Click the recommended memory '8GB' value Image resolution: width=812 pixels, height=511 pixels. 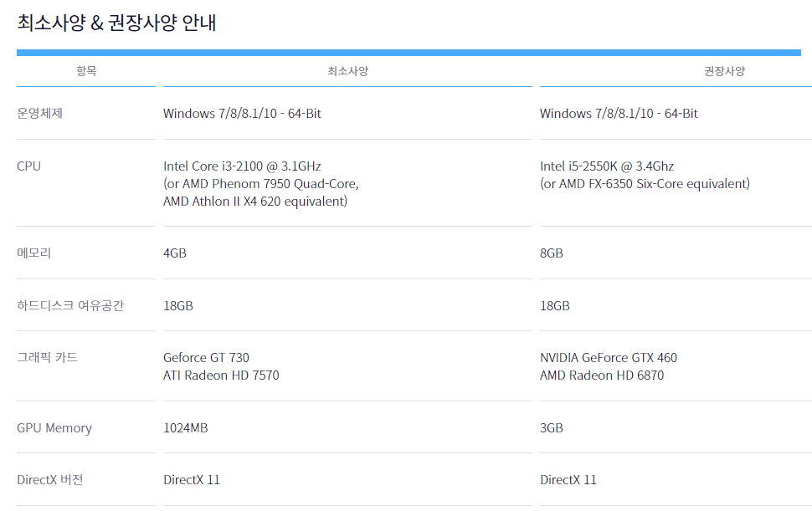551,253
